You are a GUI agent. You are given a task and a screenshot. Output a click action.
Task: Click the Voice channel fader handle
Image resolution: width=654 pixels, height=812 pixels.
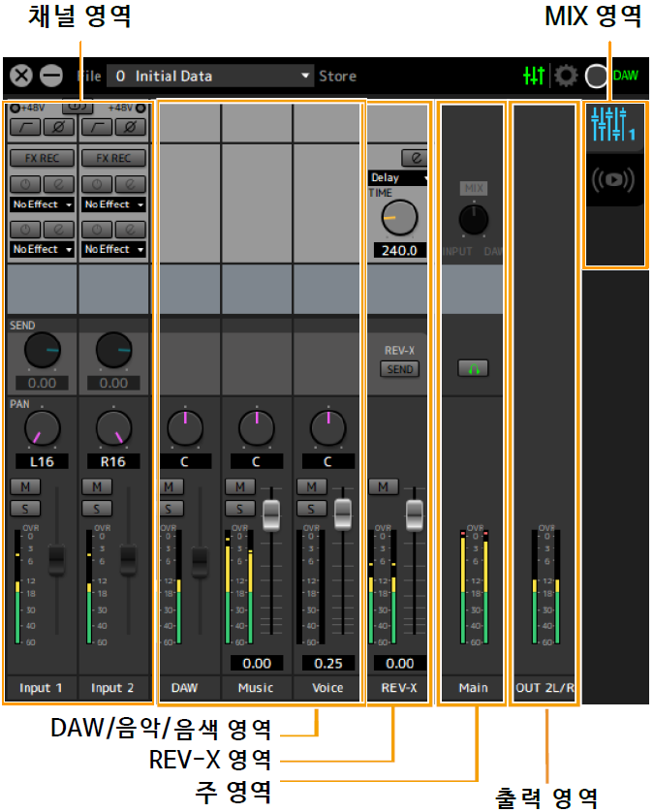pos(343,514)
